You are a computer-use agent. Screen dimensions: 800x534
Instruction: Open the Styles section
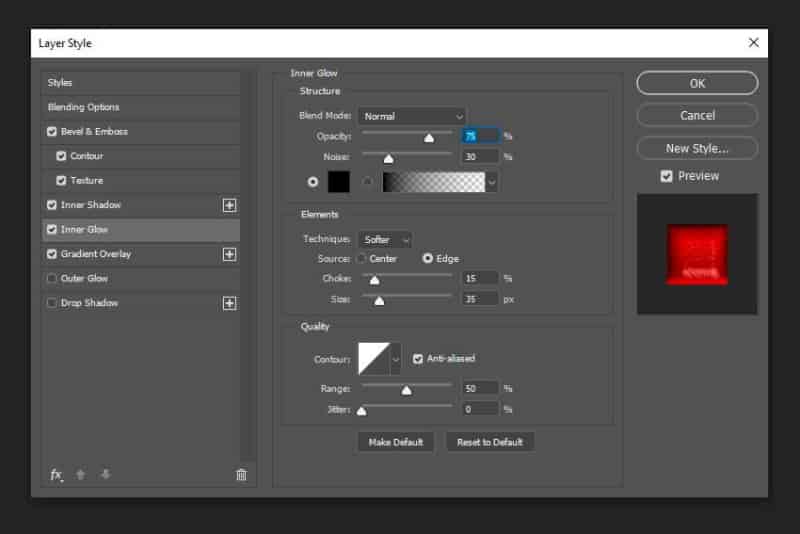(141, 83)
